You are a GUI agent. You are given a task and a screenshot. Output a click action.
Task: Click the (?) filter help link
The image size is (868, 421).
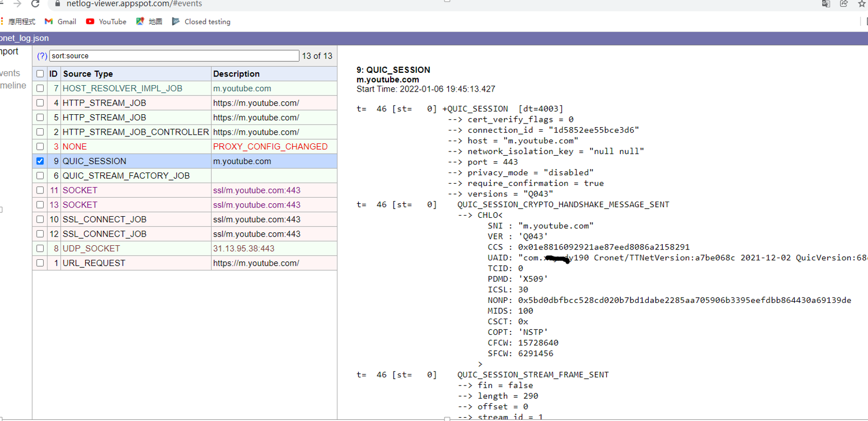42,56
